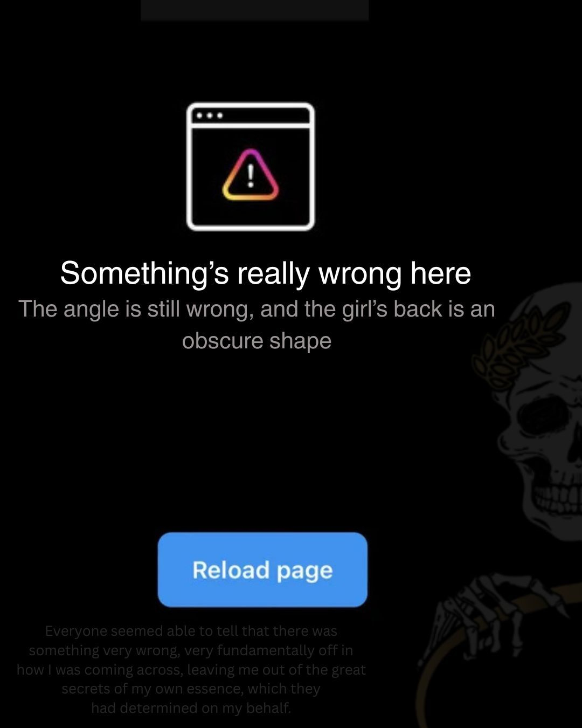
Task: Click the faded line "had determined on my behalf."
Action: pos(191,708)
